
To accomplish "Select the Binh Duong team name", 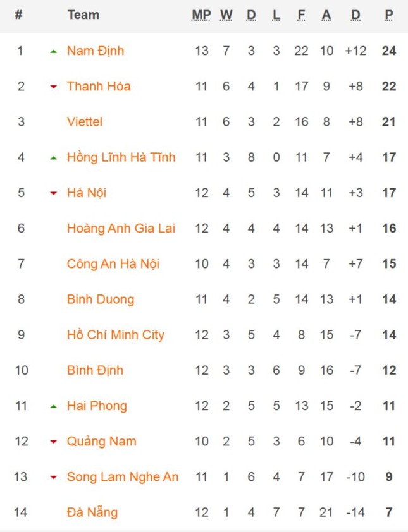I will click(x=101, y=299).
